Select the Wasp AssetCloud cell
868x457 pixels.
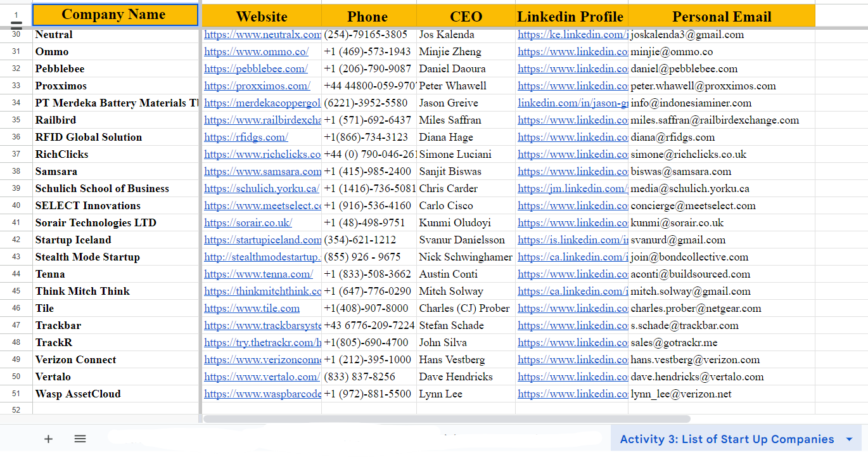pyautogui.click(x=116, y=394)
